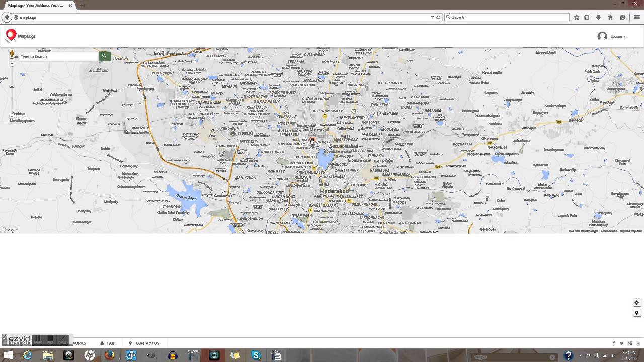Screen dimensions: 644x362
Task: Open the Facebook footer icon
Action: [x=614, y=343]
